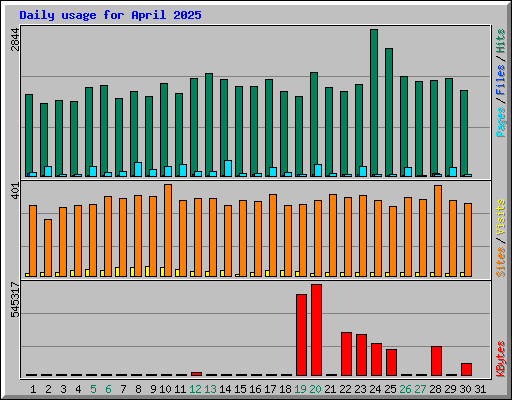Click day label 17 on the x-axis

point(270,389)
